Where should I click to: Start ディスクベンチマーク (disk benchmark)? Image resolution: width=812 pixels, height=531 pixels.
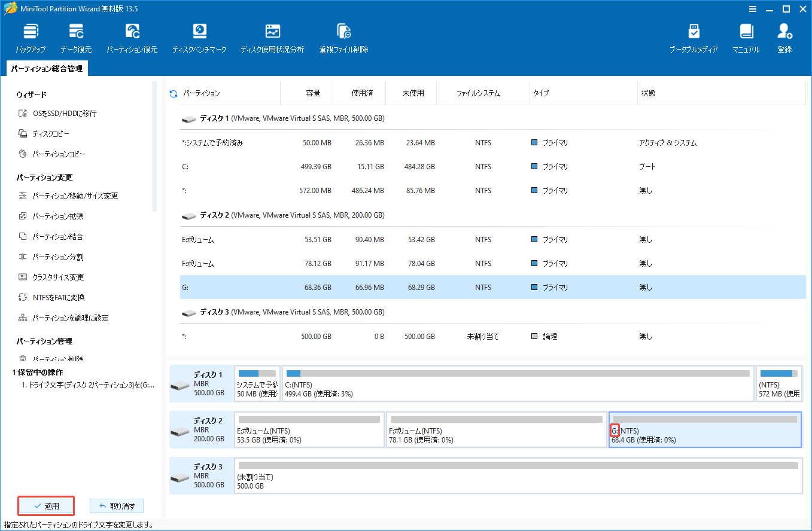pos(199,37)
